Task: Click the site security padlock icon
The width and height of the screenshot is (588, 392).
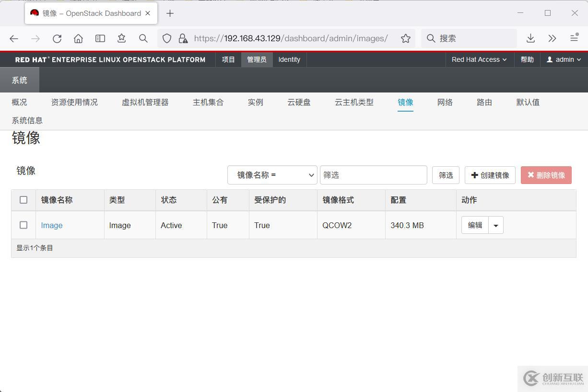Action: (183, 38)
